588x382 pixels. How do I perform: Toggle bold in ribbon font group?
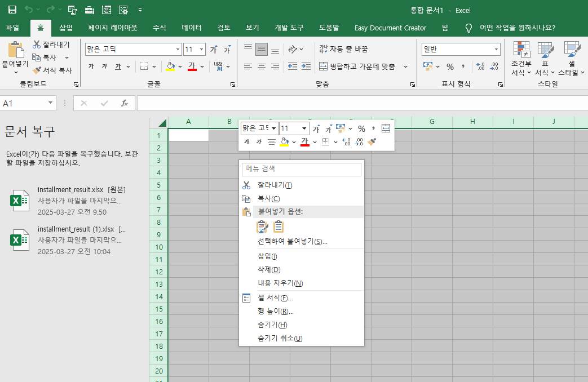pos(91,66)
